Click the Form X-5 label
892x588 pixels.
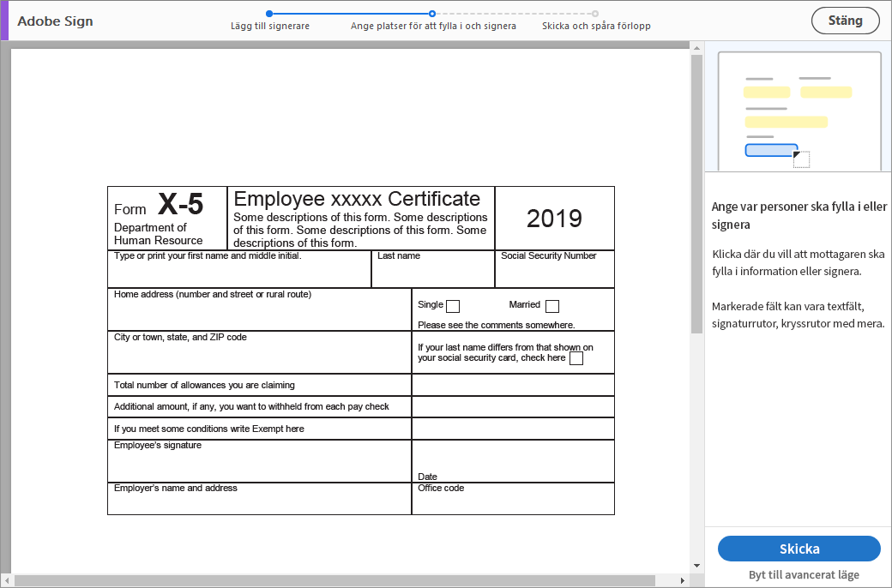pos(158,205)
